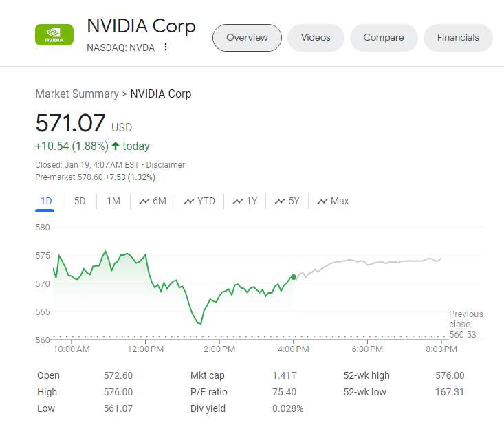Show the Max chart range
The image size is (504, 427).
[333, 201]
